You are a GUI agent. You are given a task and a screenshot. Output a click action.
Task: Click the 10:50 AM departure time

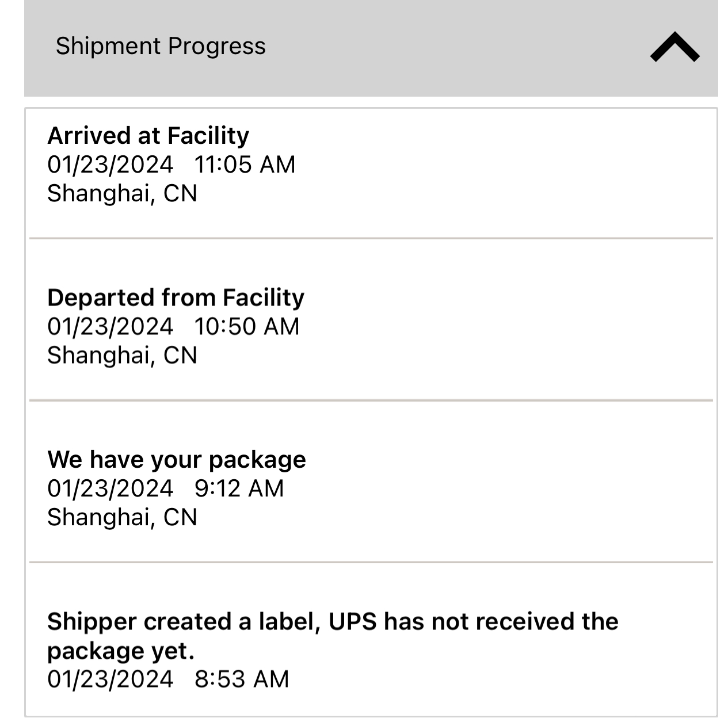tap(247, 326)
